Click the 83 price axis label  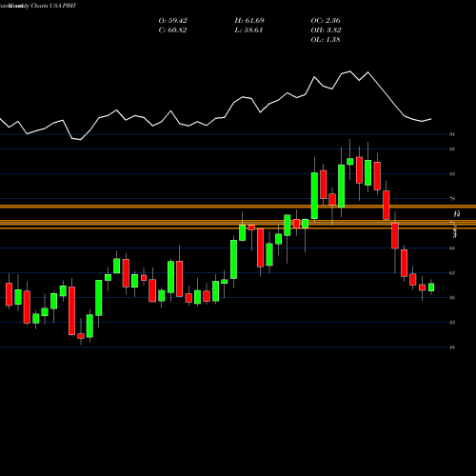tap(452, 174)
